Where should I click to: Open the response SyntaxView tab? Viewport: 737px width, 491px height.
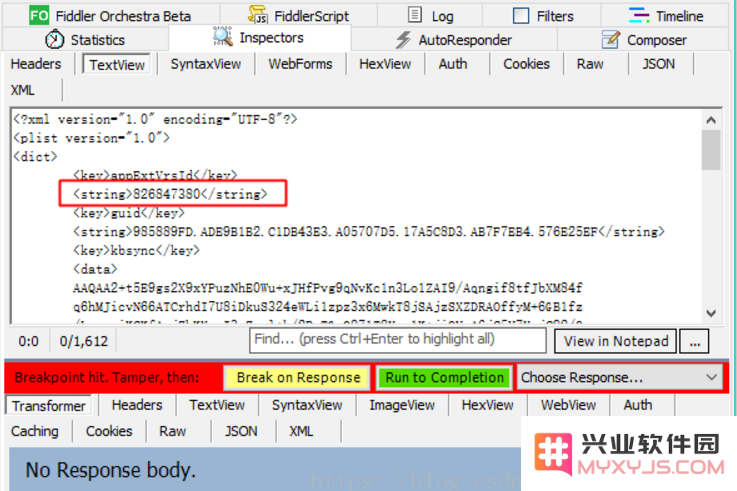pos(307,405)
